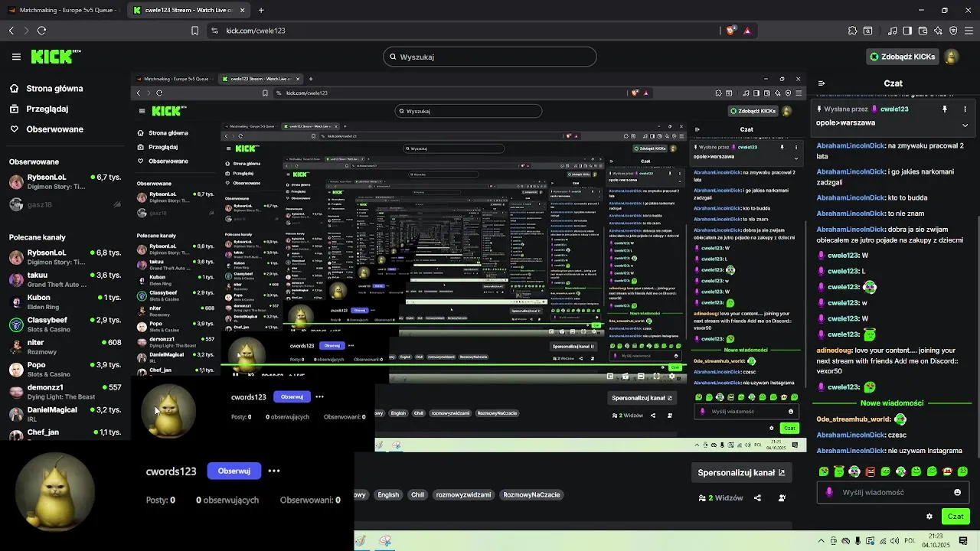Reload the current page
980x551 pixels.
(x=41, y=31)
